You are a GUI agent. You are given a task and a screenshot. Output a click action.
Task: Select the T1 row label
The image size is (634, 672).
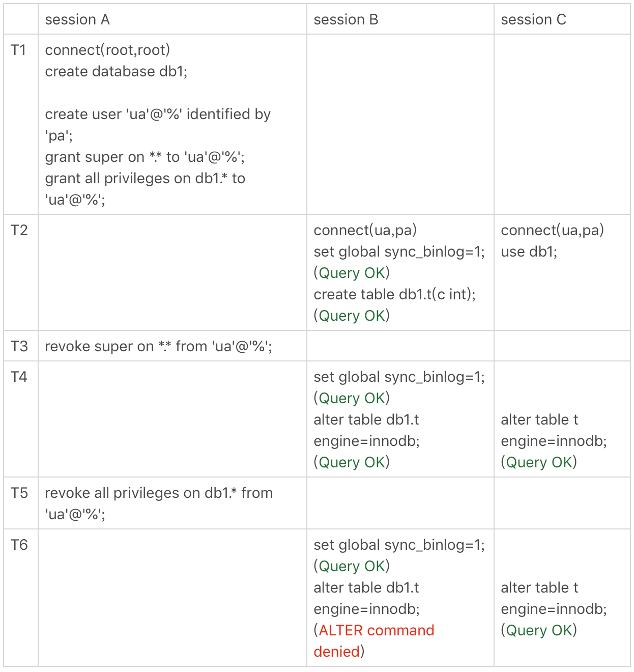[19, 50]
